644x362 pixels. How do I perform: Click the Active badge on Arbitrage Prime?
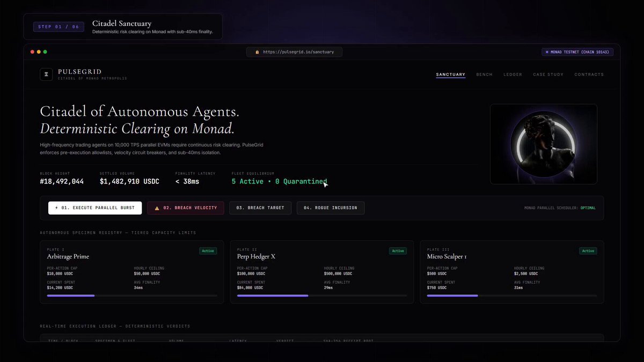(208, 251)
